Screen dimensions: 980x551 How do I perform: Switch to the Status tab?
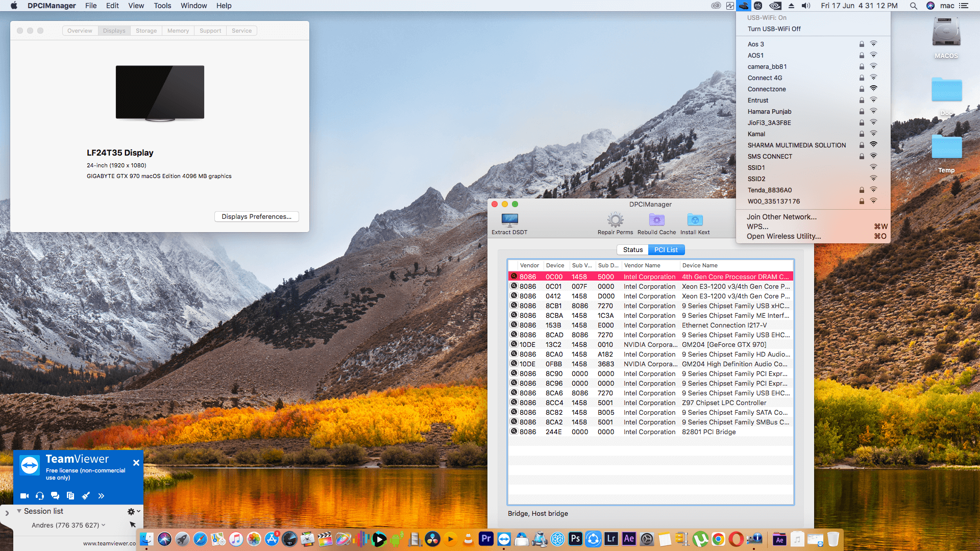click(x=632, y=249)
